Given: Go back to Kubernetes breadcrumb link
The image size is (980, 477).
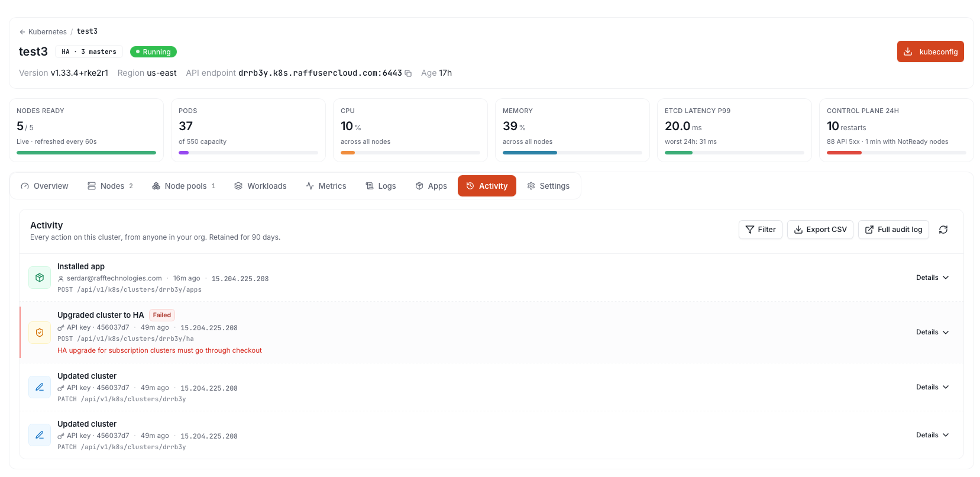Looking at the screenshot, I should click(47, 32).
